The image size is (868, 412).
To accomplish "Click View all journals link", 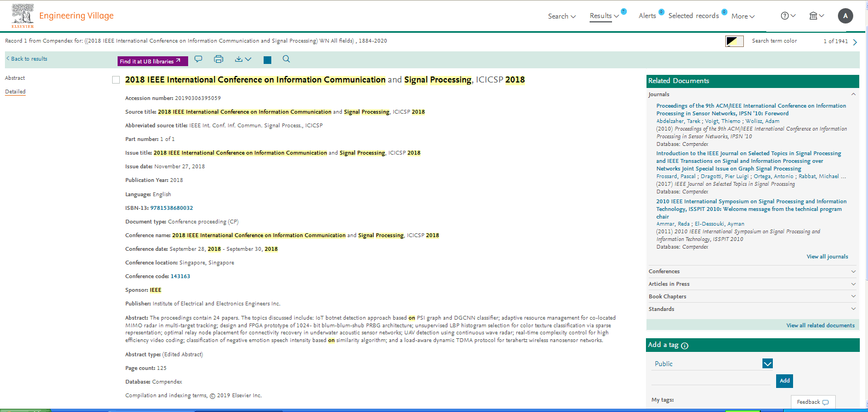I will 828,257.
